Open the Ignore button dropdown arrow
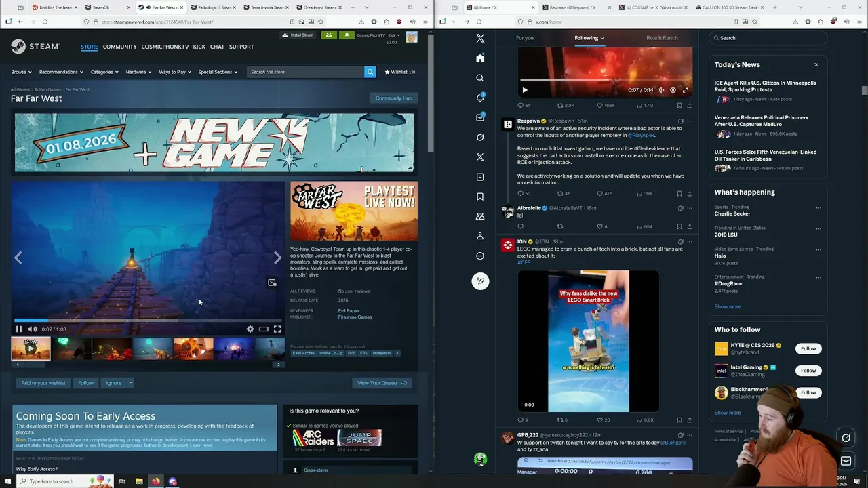 [131, 383]
